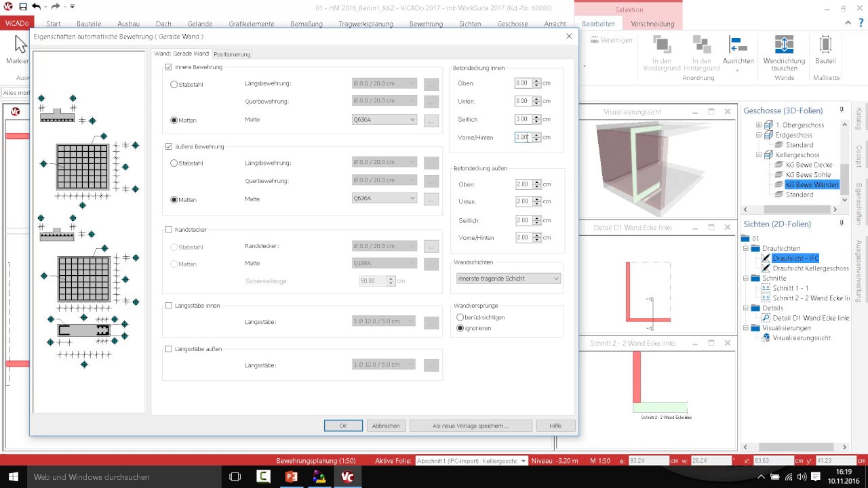868x488 pixels.
Task: Uncheck the äußere Bewehrung checkbox
Action: click(x=169, y=146)
